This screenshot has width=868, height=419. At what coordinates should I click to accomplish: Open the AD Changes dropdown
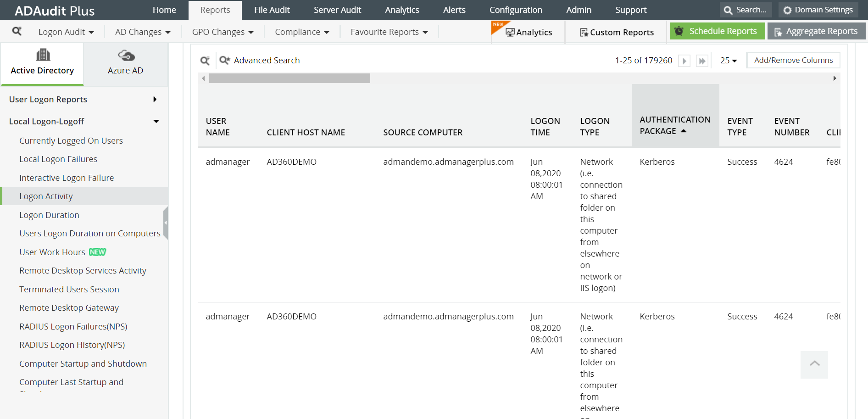click(143, 32)
